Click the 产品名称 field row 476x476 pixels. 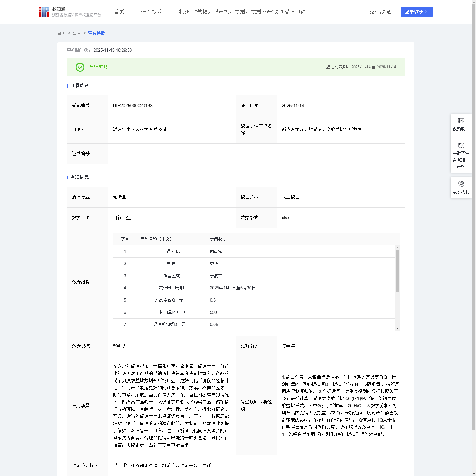(254, 251)
